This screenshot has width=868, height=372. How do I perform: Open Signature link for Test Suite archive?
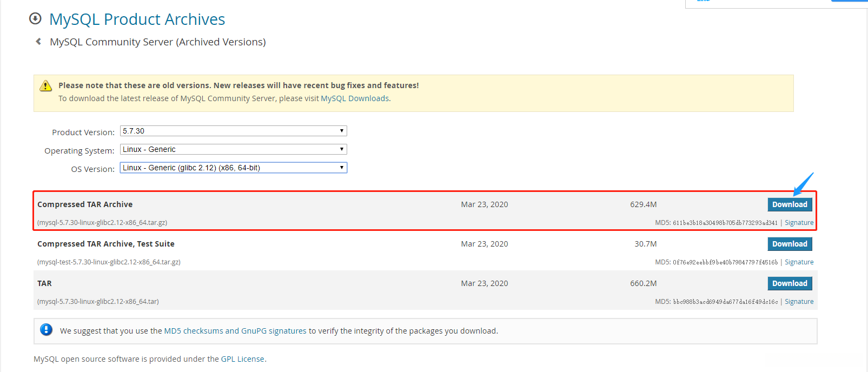[799, 262]
